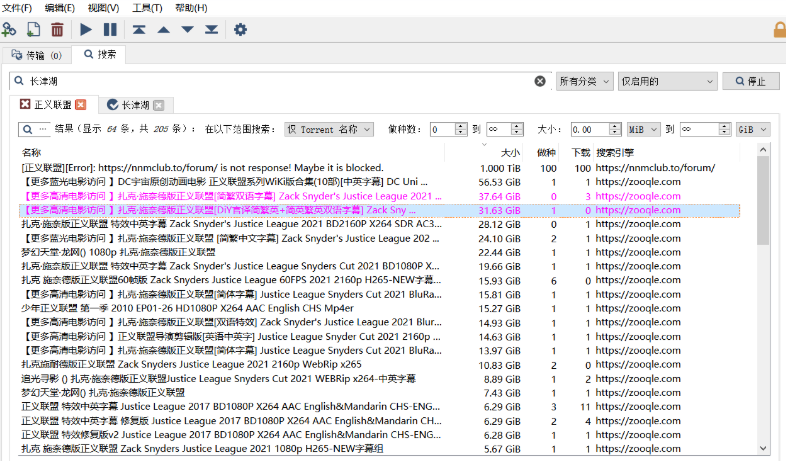Click the minimum seeds field showing 0
The height and width of the screenshot is (461, 786).
(443, 129)
